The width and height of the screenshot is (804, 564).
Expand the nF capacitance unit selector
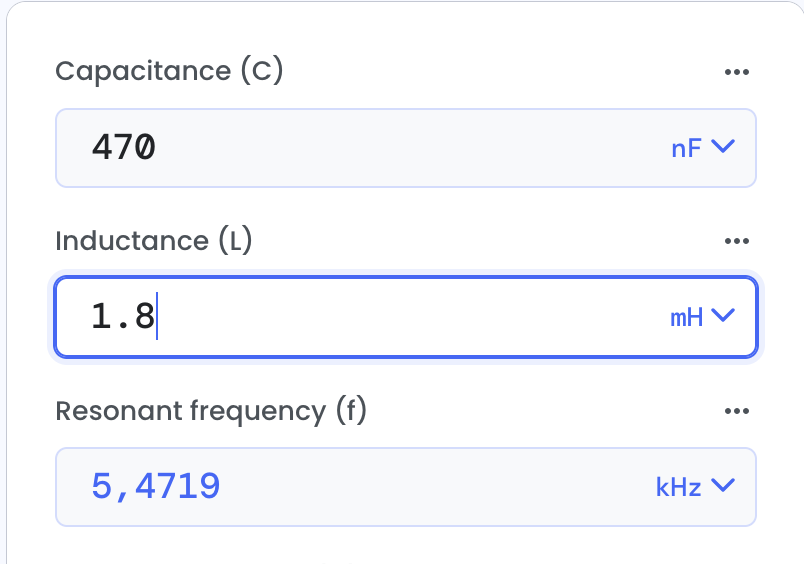point(703,148)
